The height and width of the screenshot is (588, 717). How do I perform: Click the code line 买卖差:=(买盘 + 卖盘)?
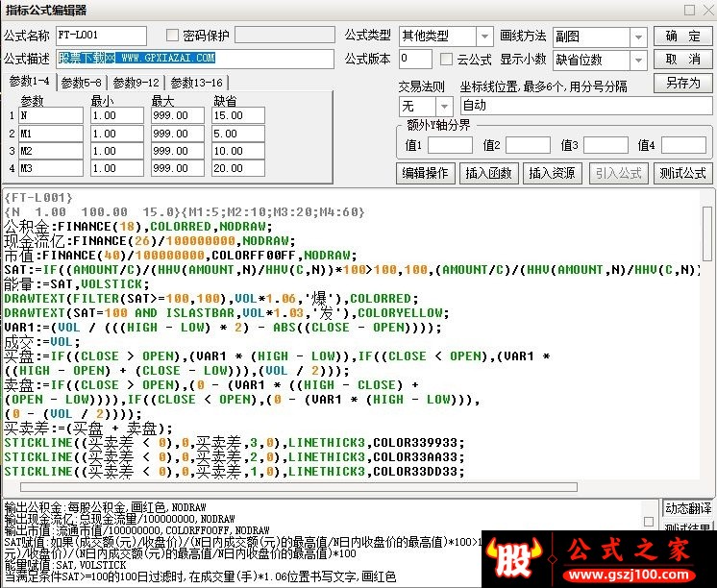click(88, 429)
